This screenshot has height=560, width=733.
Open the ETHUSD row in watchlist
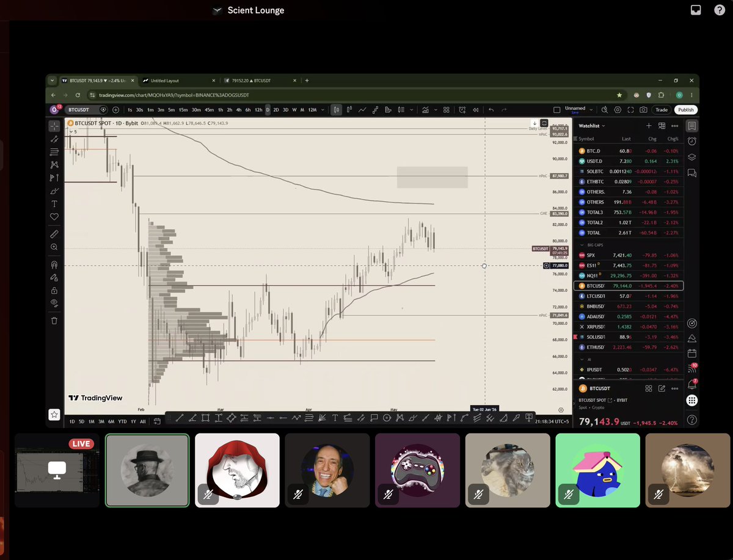click(x=629, y=347)
